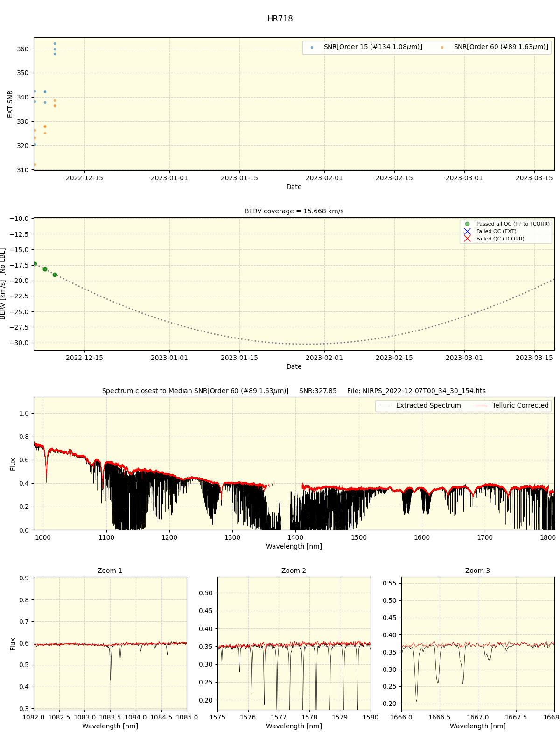Click the 1083.5 tick in Zoom 1

[110, 718]
